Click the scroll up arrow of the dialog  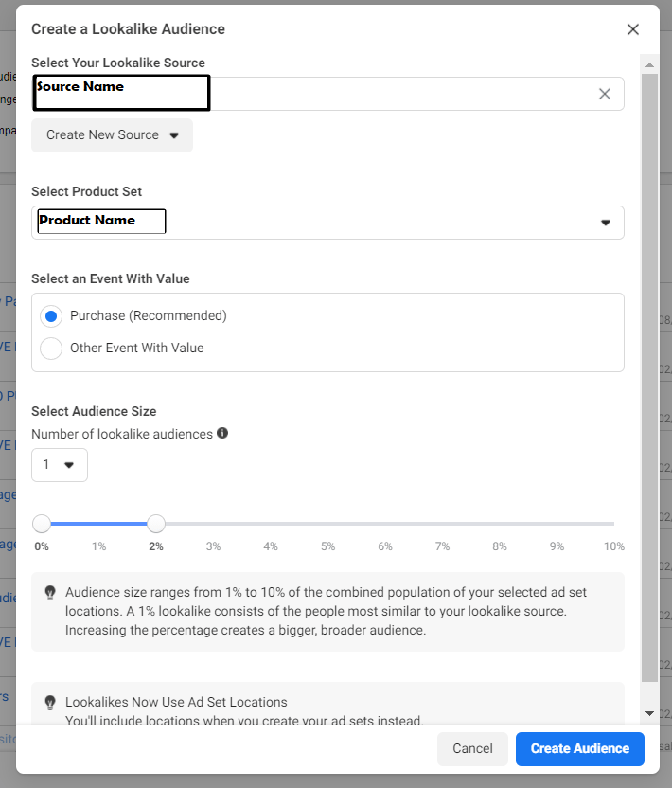649,64
